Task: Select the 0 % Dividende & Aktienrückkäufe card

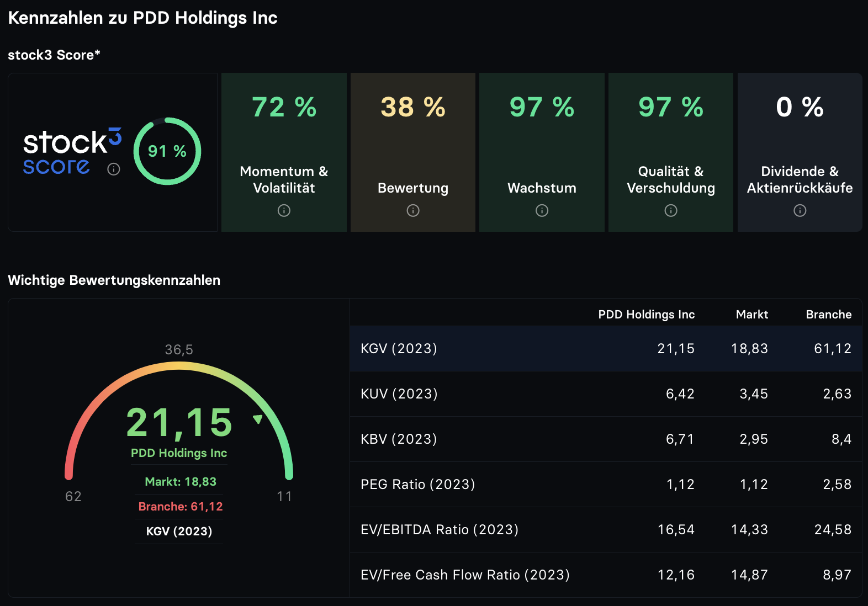Action: (800, 152)
